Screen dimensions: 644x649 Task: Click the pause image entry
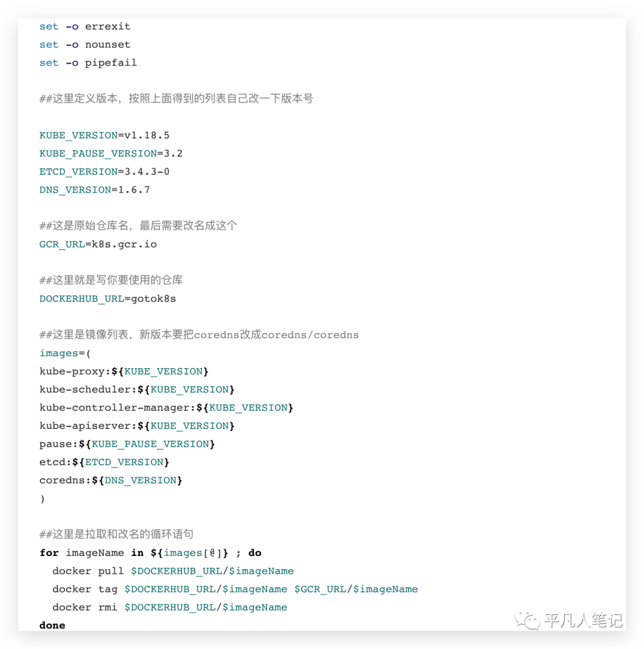coord(127,444)
